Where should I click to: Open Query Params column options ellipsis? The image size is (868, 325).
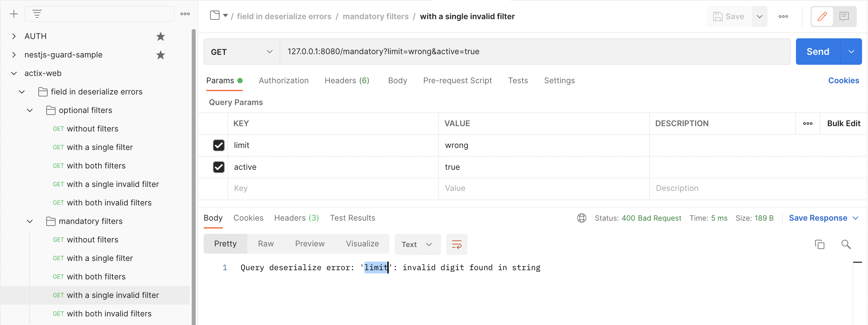808,124
